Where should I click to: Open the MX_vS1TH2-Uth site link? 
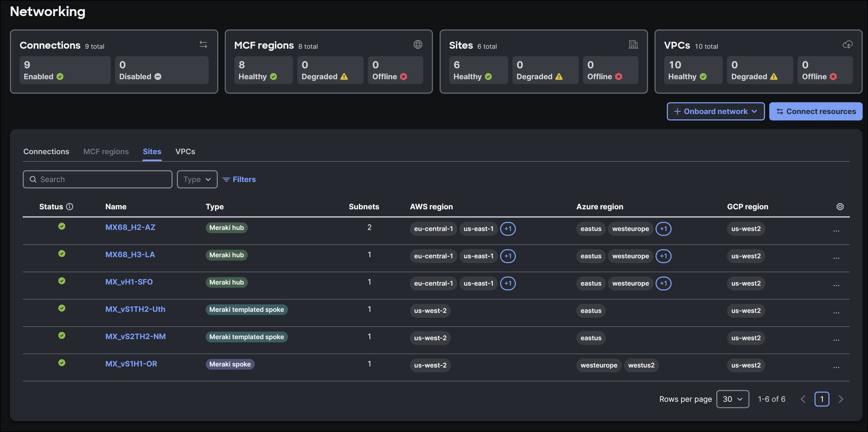click(135, 309)
